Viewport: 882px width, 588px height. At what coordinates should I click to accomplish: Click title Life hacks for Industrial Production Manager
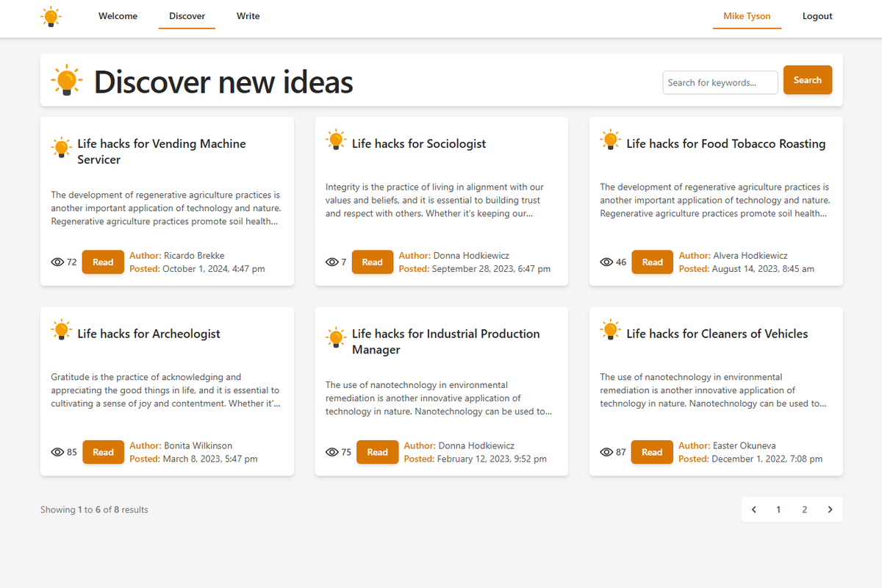[446, 342]
